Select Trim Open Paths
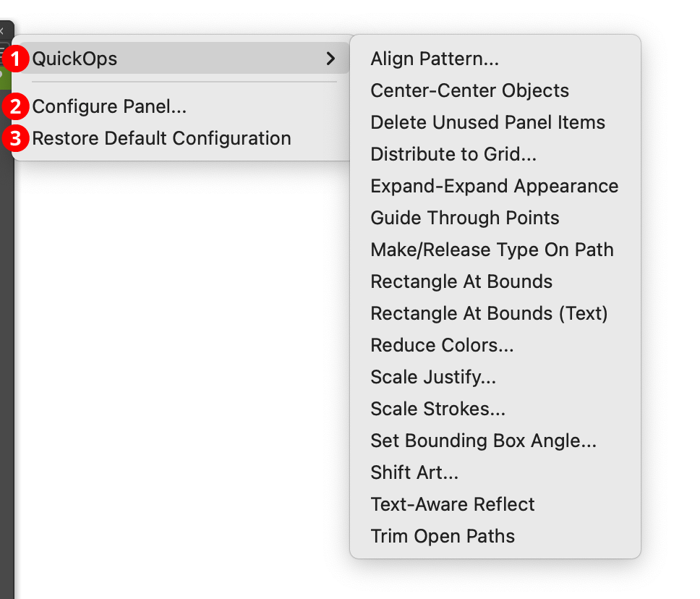This screenshot has height=599, width=700. click(x=443, y=536)
